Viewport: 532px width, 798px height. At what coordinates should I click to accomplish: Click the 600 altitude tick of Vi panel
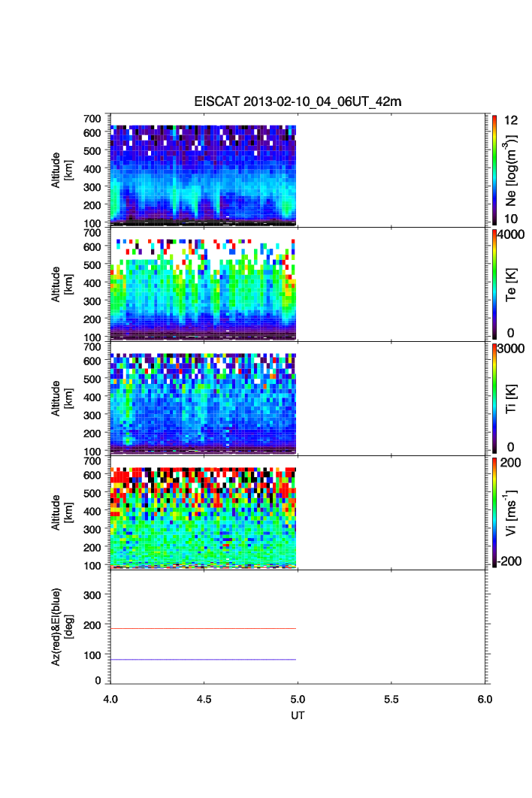coord(92,475)
